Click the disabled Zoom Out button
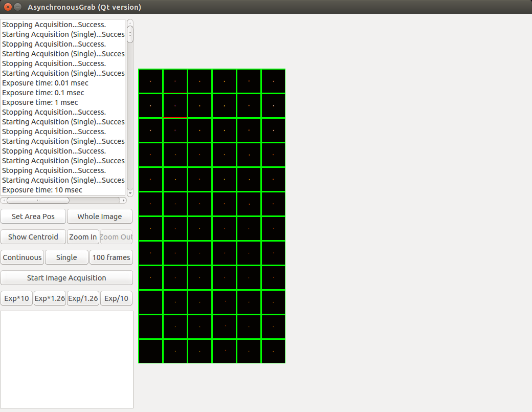 click(x=117, y=237)
